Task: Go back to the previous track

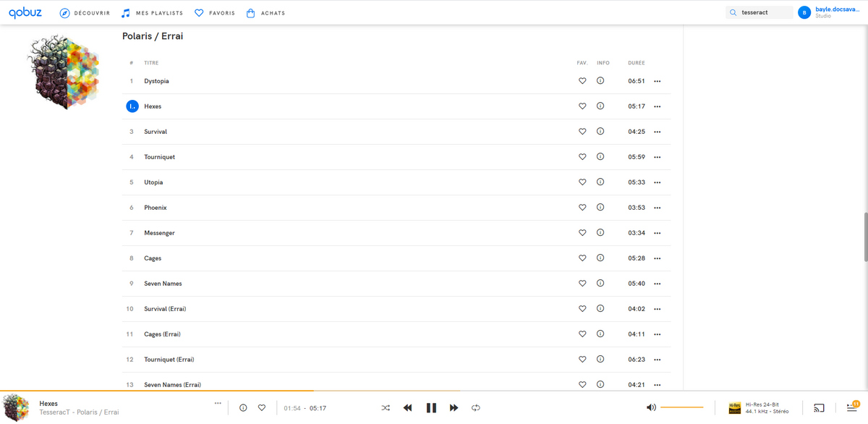Action: coord(407,408)
